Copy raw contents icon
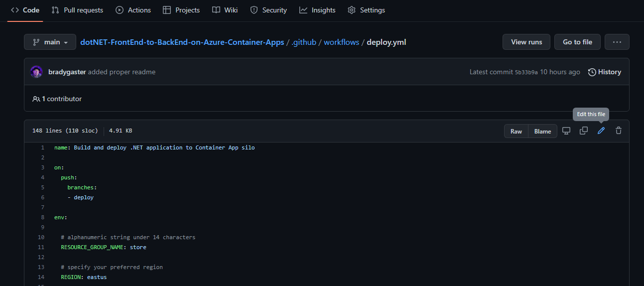644x286 pixels. pyautogui.click(x=584, y=131)
